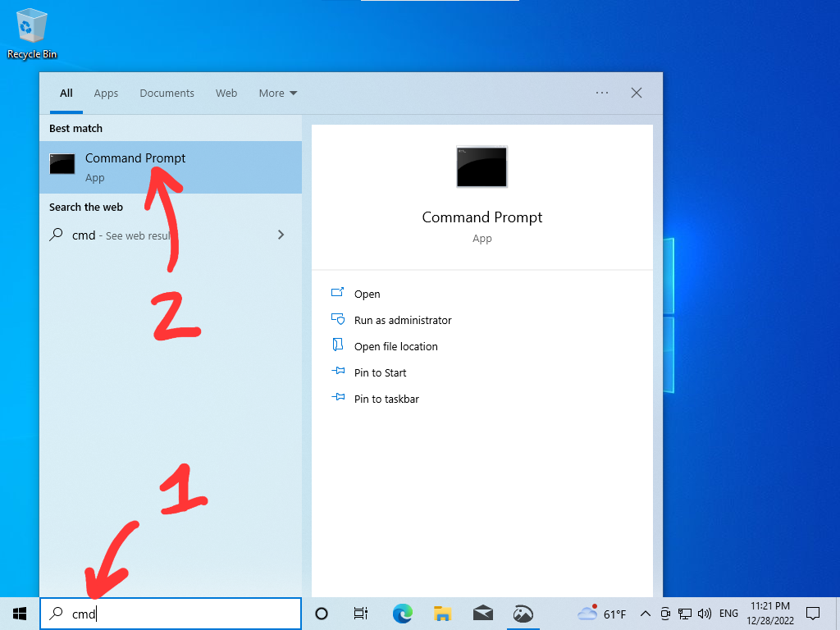Click the Command Prompt title in the preview pane

(482, 217)
